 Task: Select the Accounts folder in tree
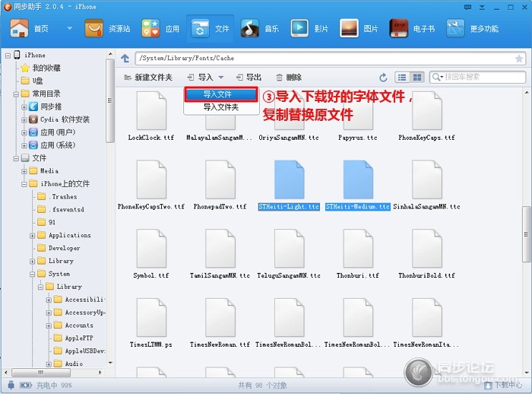tap(74, 326)
